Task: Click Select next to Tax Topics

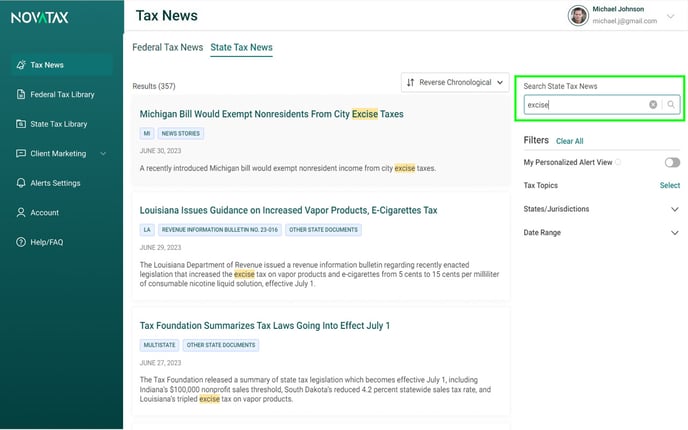Action: point(670,185)
